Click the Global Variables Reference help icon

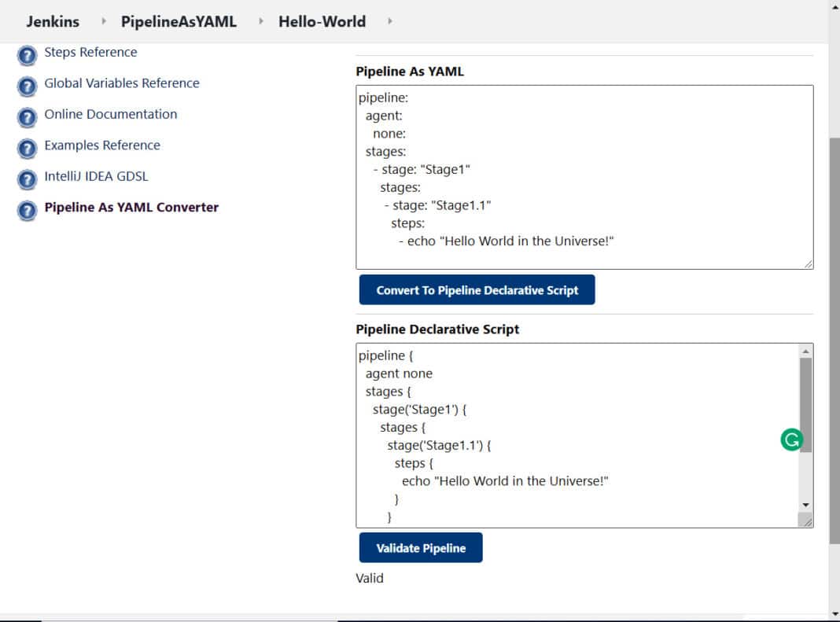(x=28, y=86)
